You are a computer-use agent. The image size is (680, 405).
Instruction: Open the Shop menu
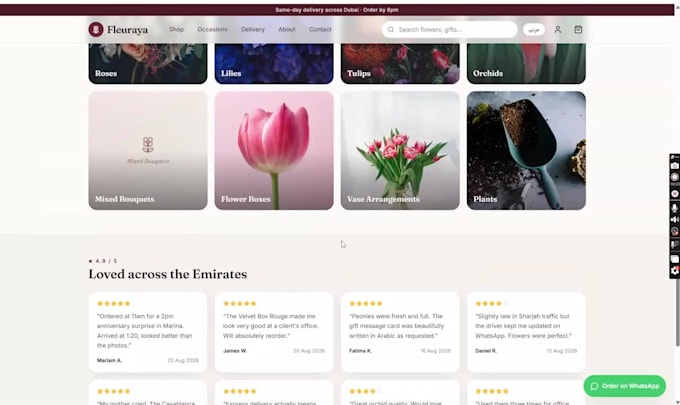(177, 29)
